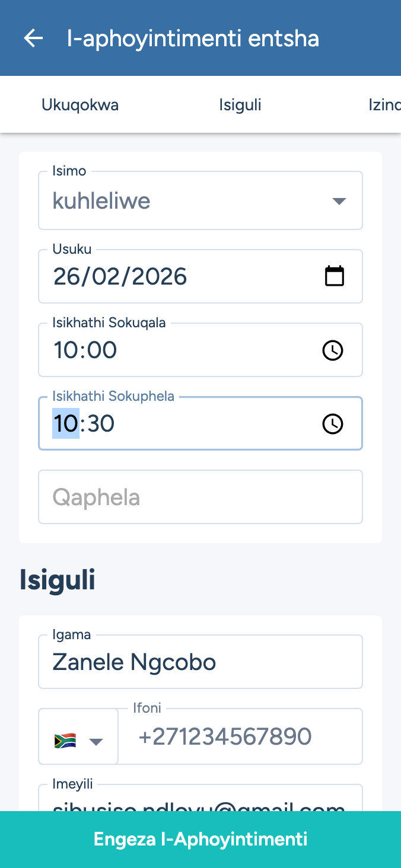Select the highlighted hour in Isikhathi Sokuphela
Image resolution: width=401 pixels, height=868 pixels.
(x=66, y=424)
